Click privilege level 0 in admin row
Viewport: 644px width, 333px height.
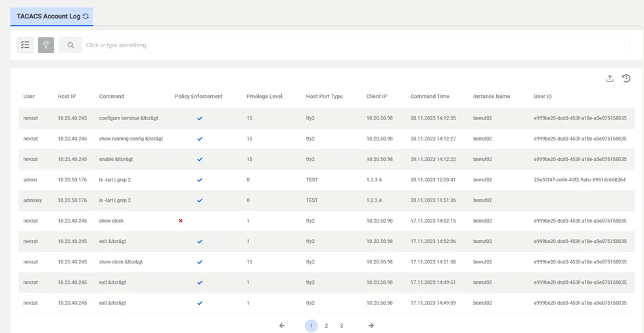(x=248, y=180)
